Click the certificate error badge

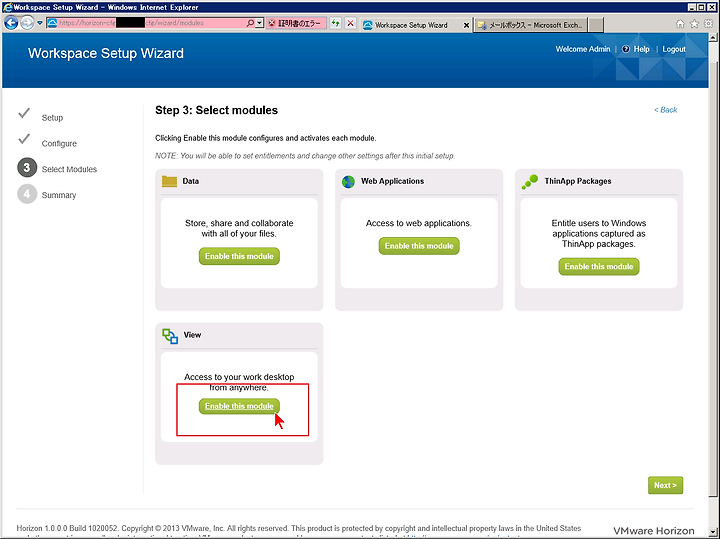click(296, 23)
